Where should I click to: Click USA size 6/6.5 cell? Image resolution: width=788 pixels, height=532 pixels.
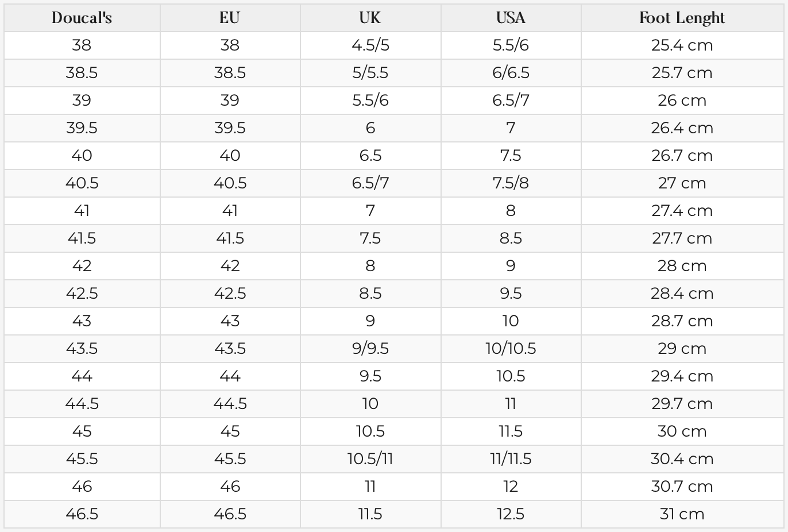511,73
